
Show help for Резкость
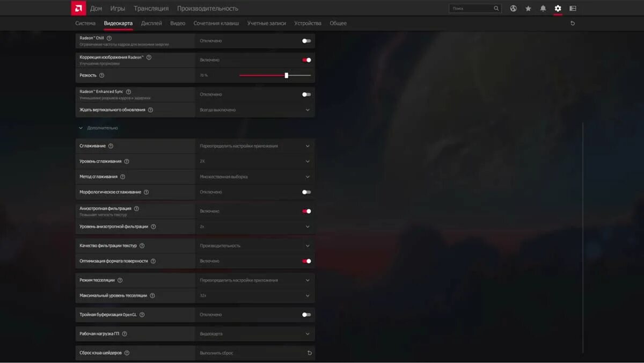tap(101, 75)
